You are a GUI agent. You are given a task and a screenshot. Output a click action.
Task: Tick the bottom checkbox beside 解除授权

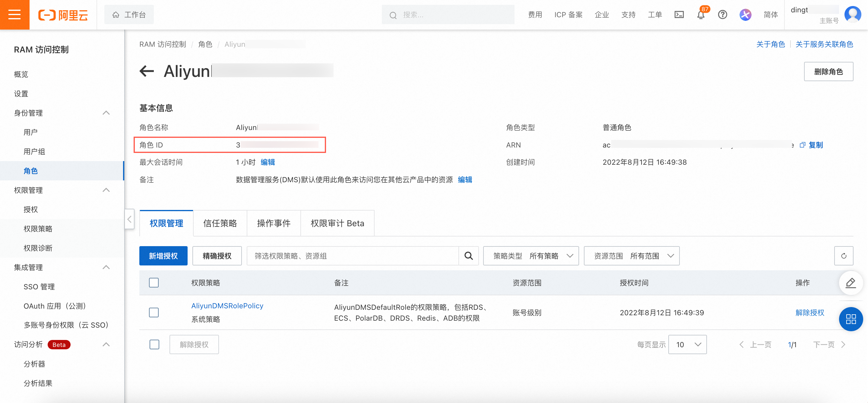point(154,344)
